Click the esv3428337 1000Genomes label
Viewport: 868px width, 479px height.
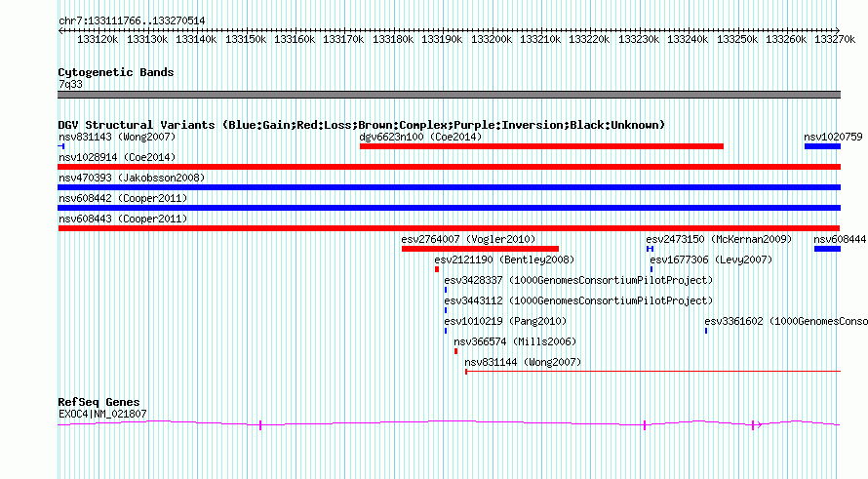click(578, 280)
